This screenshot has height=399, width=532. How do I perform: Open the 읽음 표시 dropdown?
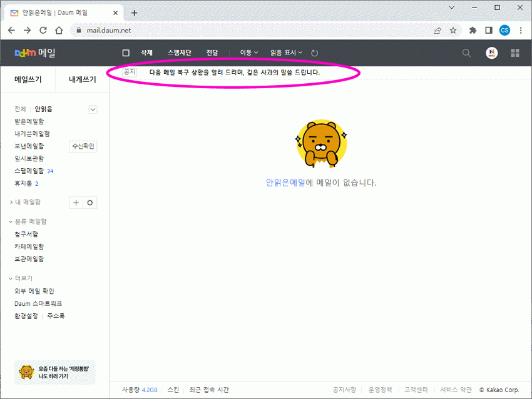coord(286,53)
